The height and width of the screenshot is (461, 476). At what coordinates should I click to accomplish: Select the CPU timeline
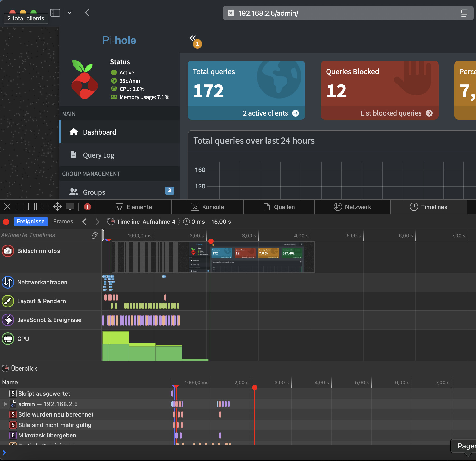click(51, 345)
